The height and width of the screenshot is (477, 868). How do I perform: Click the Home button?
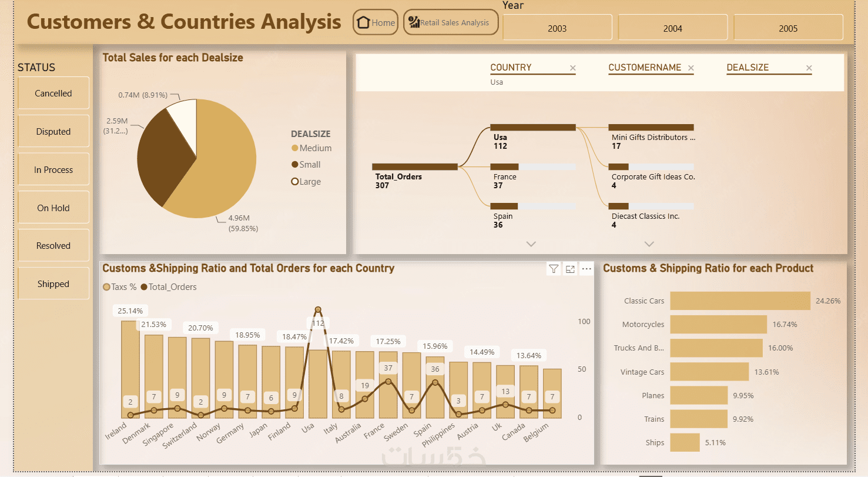click(376, 22)
